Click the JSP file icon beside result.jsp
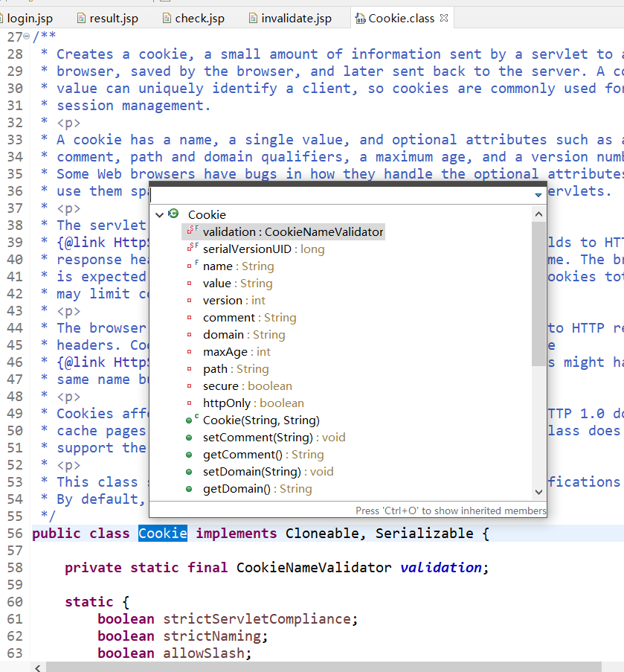Viewport: 624px width, 672px height. click(x=81, y=19)
